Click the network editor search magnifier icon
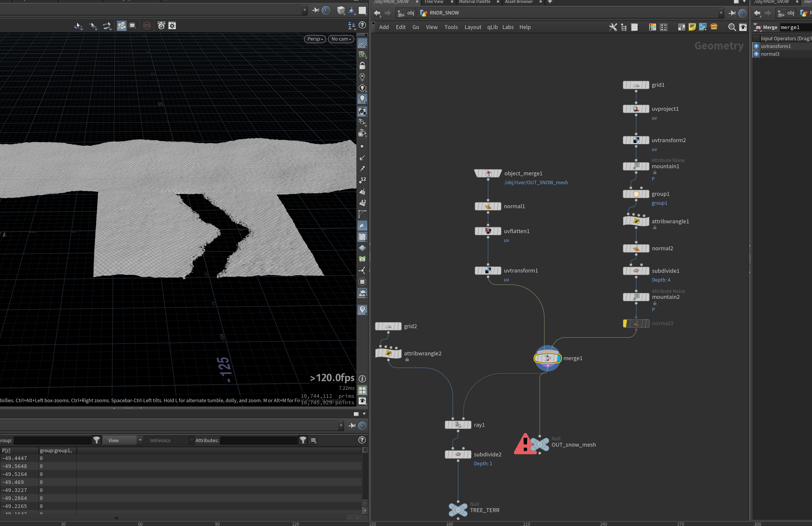The height and width of the screenshot is (526, 812). click(731, 27)
